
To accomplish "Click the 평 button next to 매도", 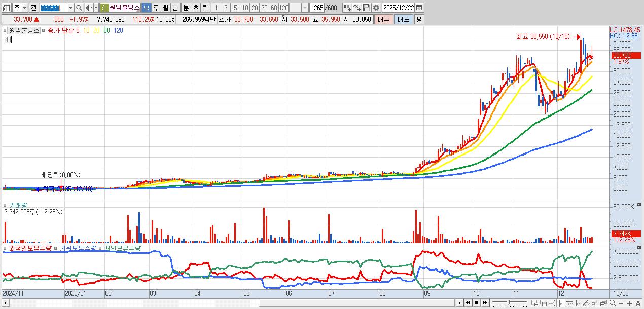I will pos(419,19).
